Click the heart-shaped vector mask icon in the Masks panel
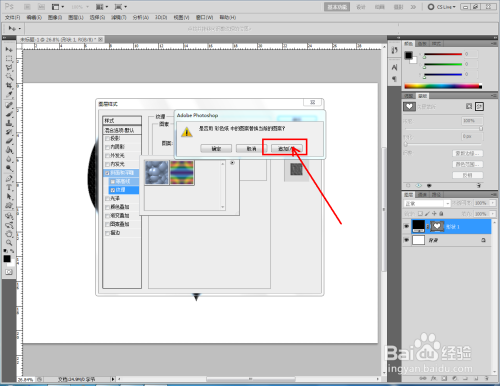500x386 pixels. tap(409, 106)
